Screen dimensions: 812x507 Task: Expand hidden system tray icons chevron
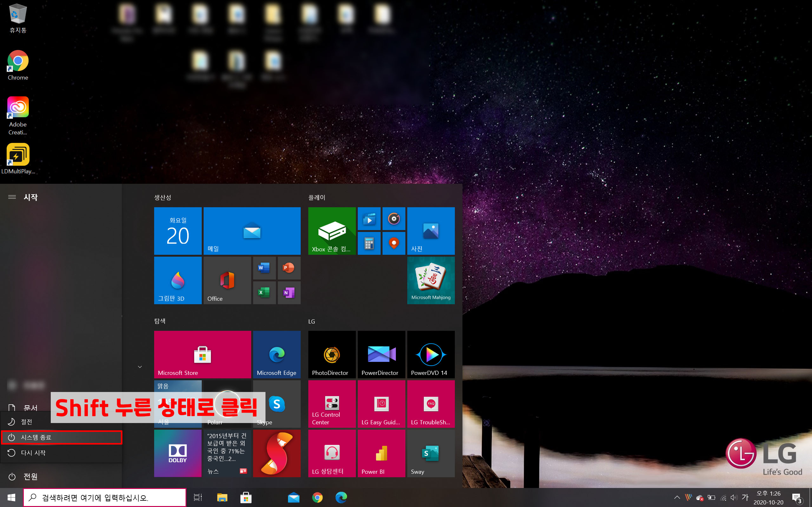[x=677, y=497]
